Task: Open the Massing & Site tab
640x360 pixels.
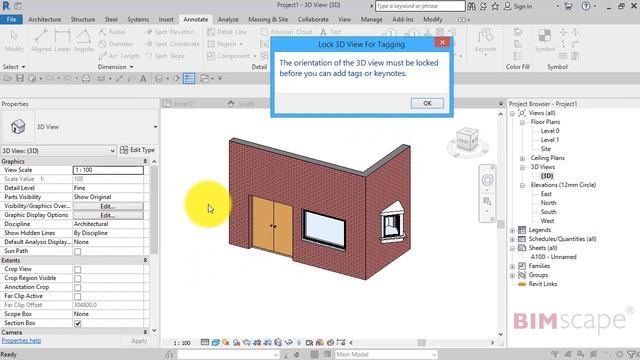Action: pos(268,19)
